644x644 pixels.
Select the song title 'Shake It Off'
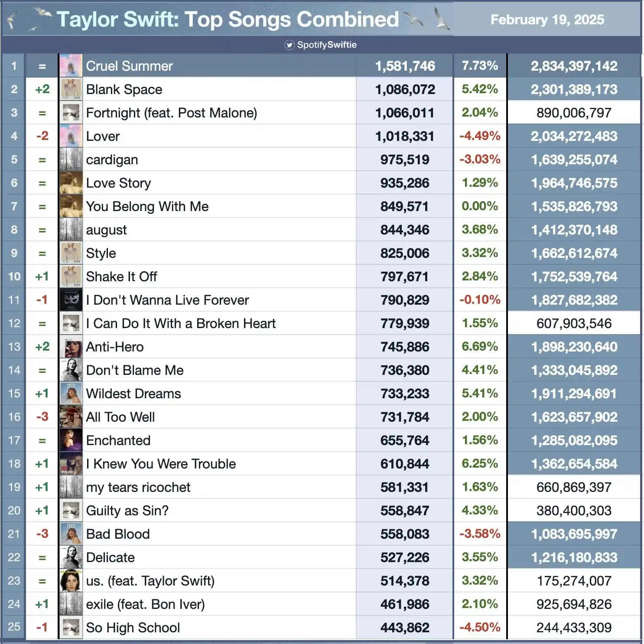(121, 276)
